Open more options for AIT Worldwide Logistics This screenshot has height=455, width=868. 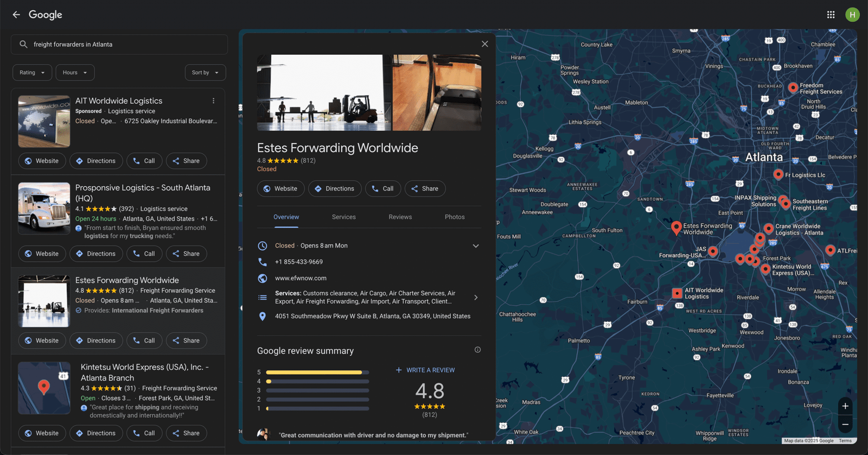click(214, 101)
